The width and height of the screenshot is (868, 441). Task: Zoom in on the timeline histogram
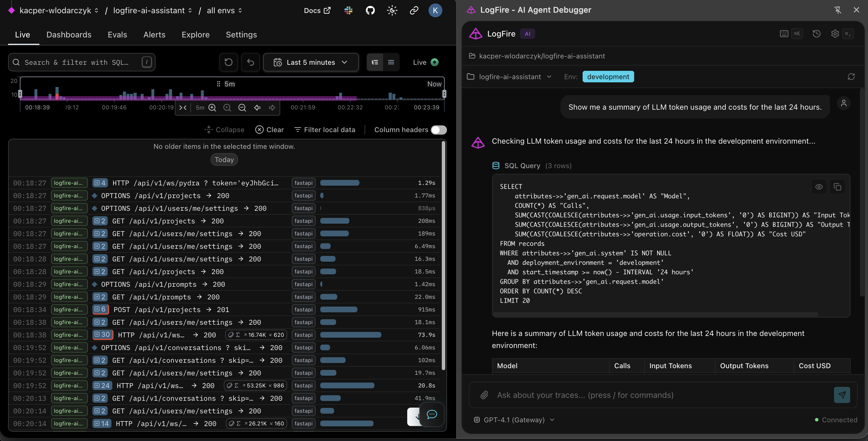[x=212, y=107]
